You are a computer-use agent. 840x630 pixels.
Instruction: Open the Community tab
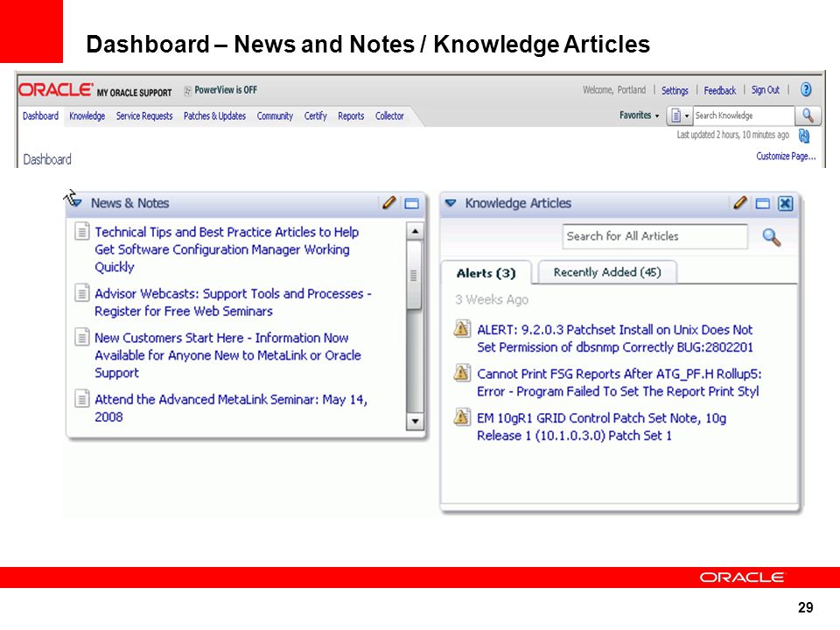[x=275, y=115]
